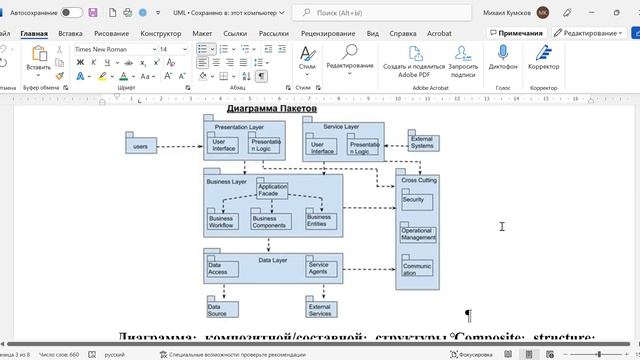
Task: Align paragraph to the right
Action: [230, 63]
